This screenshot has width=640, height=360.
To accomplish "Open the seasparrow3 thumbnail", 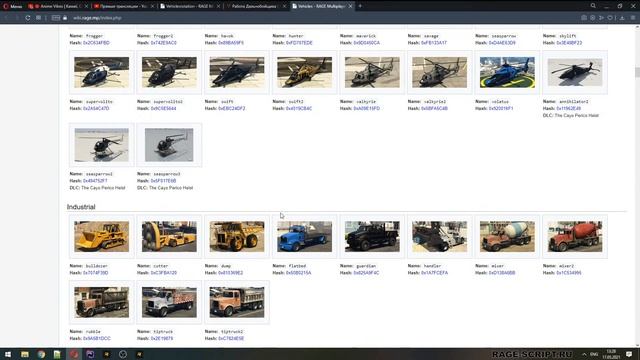I will point(169,145).
